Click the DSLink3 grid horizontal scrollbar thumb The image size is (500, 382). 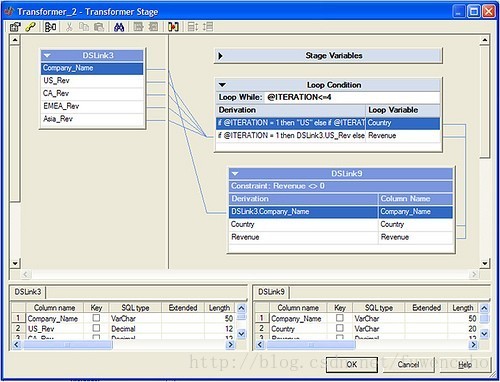click(67, 345)
